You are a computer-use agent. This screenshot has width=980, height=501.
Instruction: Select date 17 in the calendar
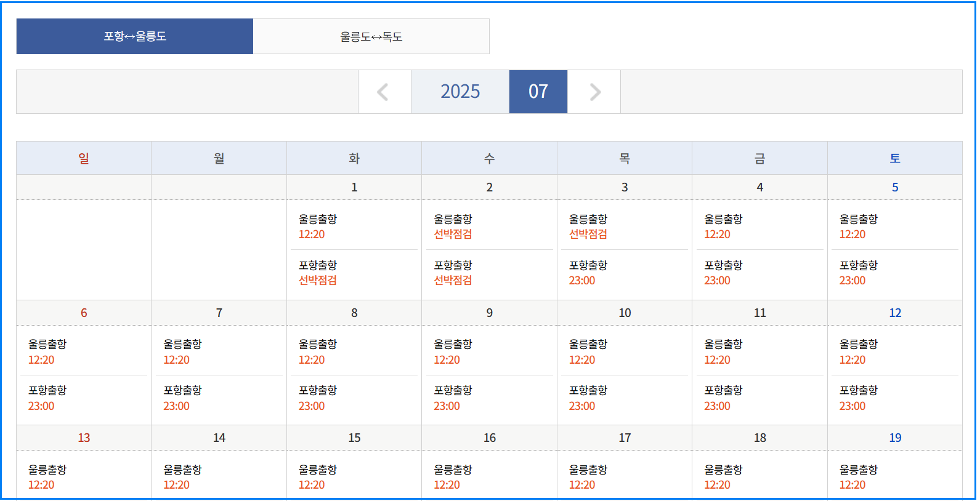click(625, 438)
